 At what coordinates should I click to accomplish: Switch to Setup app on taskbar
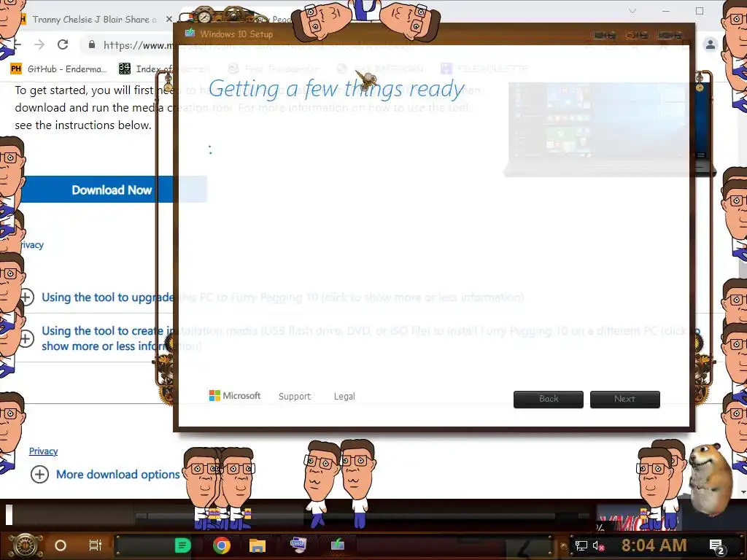(x=337, y=545)
